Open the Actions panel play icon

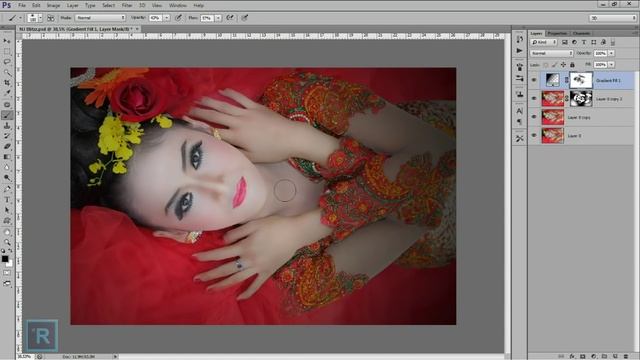[519, 51]
